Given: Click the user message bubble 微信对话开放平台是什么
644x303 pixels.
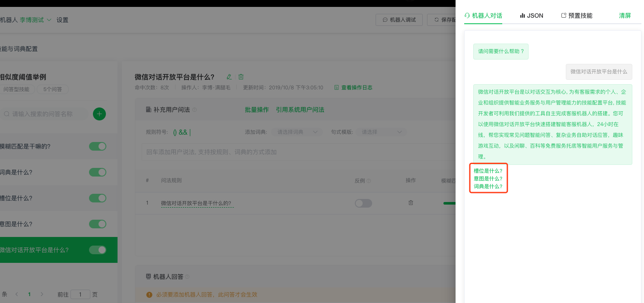Looking at the screenshot, I should tap(599, 72).
